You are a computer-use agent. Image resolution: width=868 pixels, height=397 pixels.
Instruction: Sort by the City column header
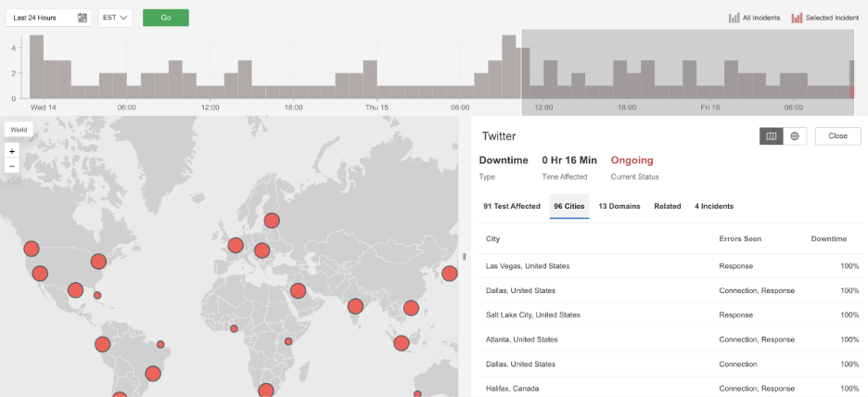492,238
